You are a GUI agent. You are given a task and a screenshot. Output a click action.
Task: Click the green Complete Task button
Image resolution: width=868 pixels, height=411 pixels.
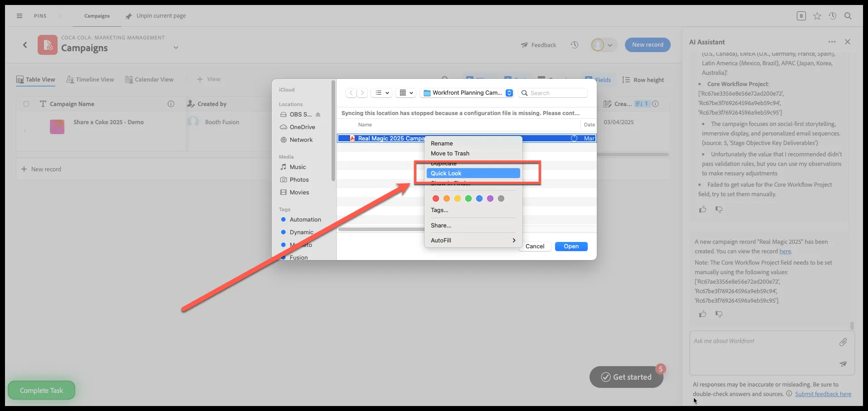pyautogui.click(x=41, y=390)
